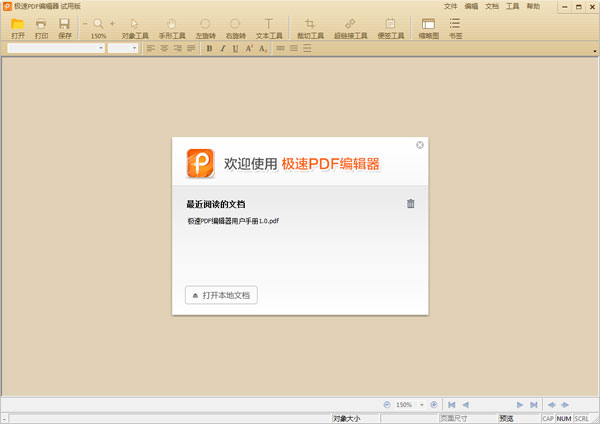The image size is (600, 424).
Task: Click the 打印 printer icon
Action: (41, 24)
